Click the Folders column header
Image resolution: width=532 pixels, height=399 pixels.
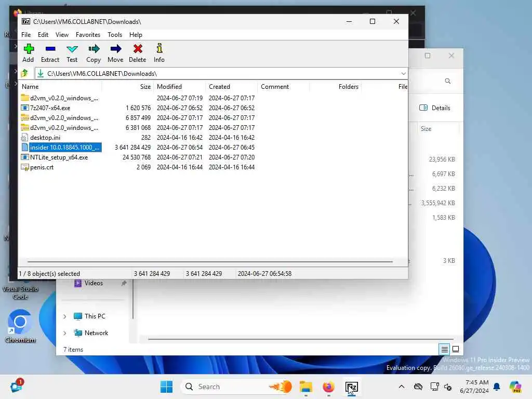[335, 87]
